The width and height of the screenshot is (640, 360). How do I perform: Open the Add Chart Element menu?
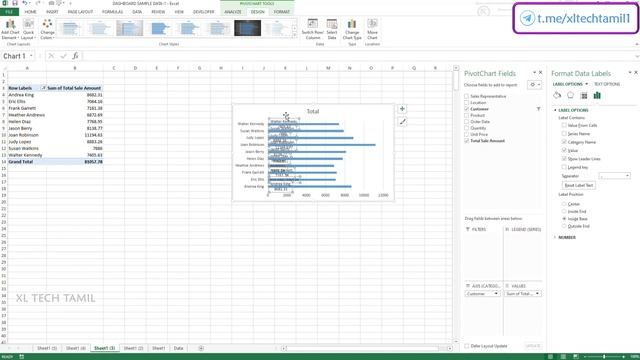tap(10, 29)
